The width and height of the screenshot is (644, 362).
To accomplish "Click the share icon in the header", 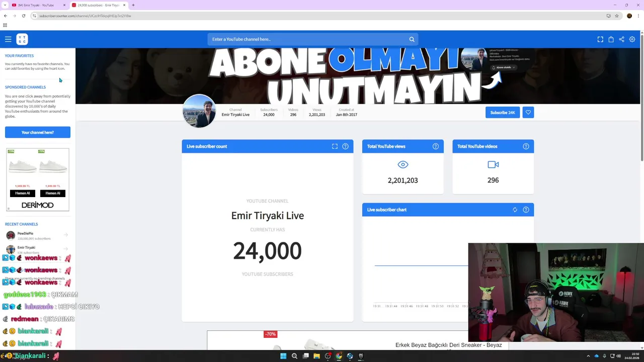I will click(621, 39).
